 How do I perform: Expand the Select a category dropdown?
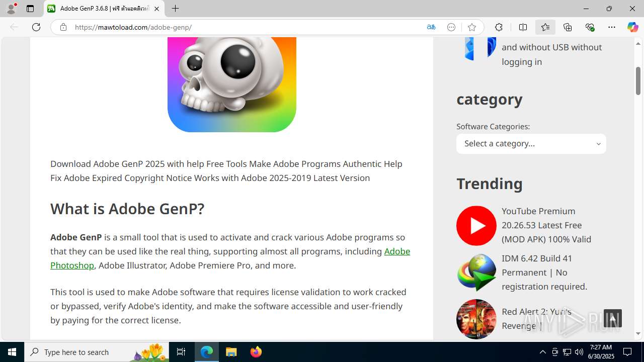pyautogui.click(x=531, y=144)
